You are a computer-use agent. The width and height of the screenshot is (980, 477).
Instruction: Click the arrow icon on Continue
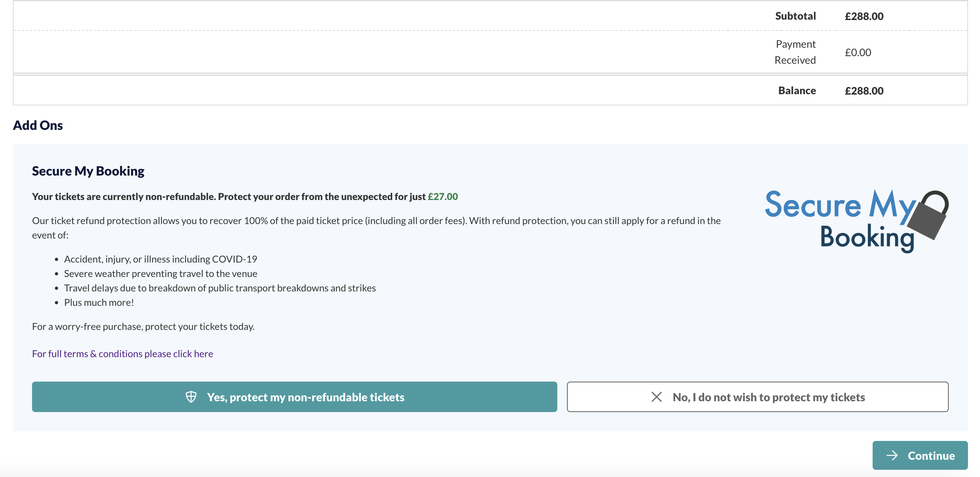[892, 455]
